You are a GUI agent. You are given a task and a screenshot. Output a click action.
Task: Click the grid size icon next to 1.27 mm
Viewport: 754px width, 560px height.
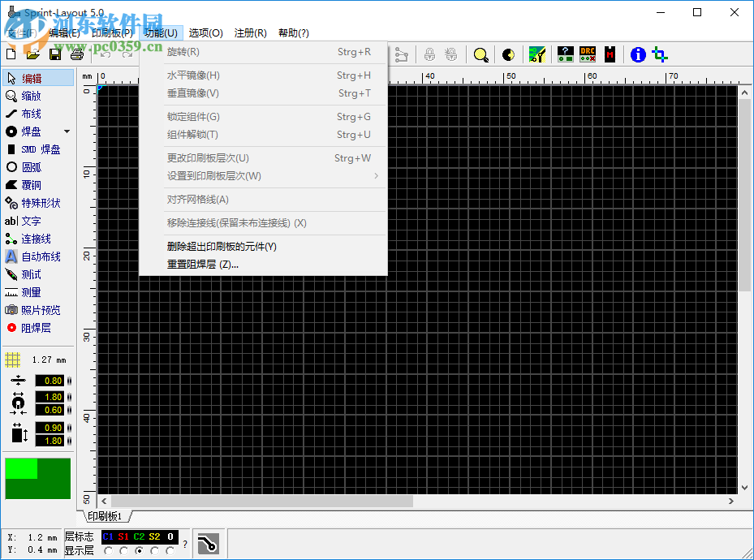click(x=12, y=360)
